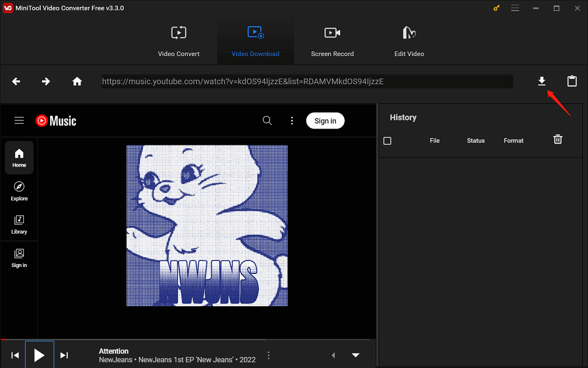
Task: Open YouTube Music search
Action: point(267,120)
